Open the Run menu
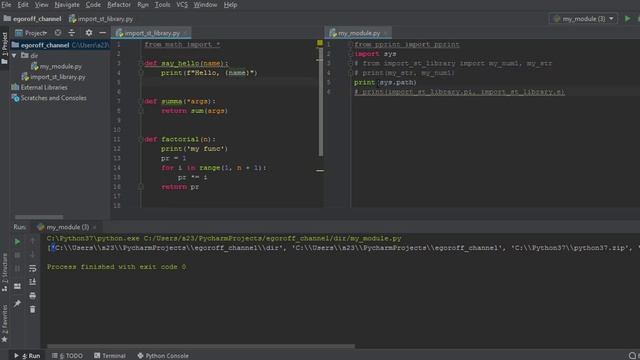This screenshot has height=360, width=640. click(x=143, y=5)
